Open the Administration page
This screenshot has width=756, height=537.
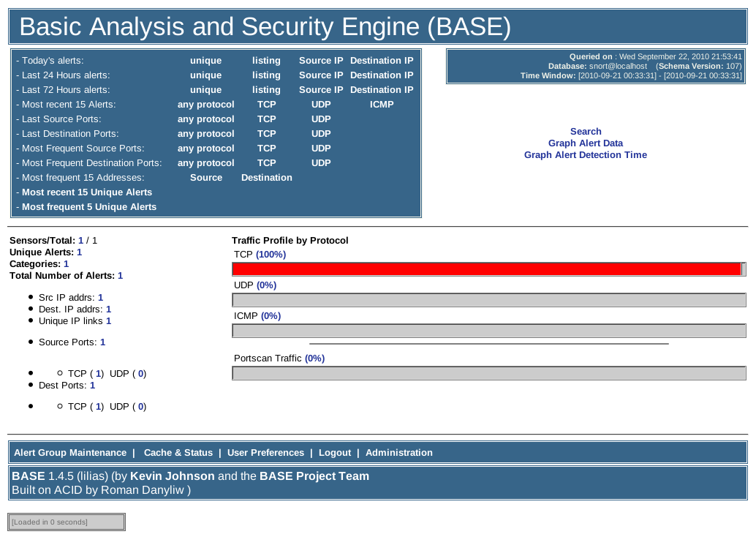[398, 453]
